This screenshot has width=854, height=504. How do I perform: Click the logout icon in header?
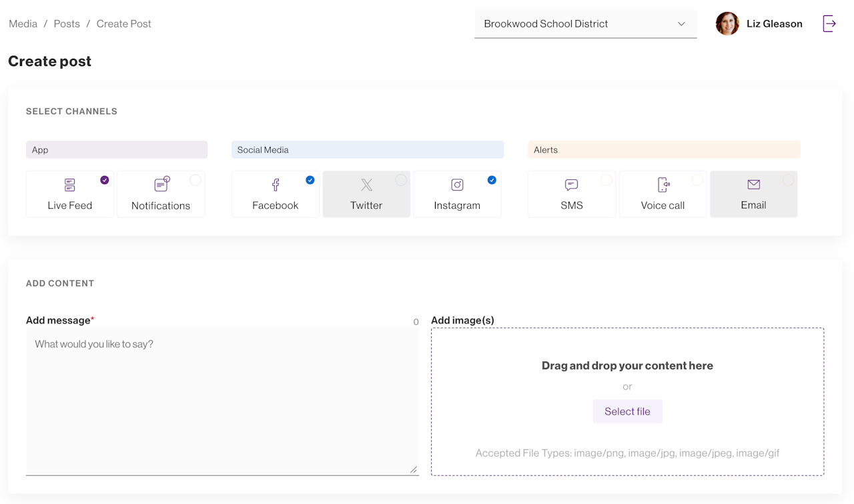pos(829,24)
